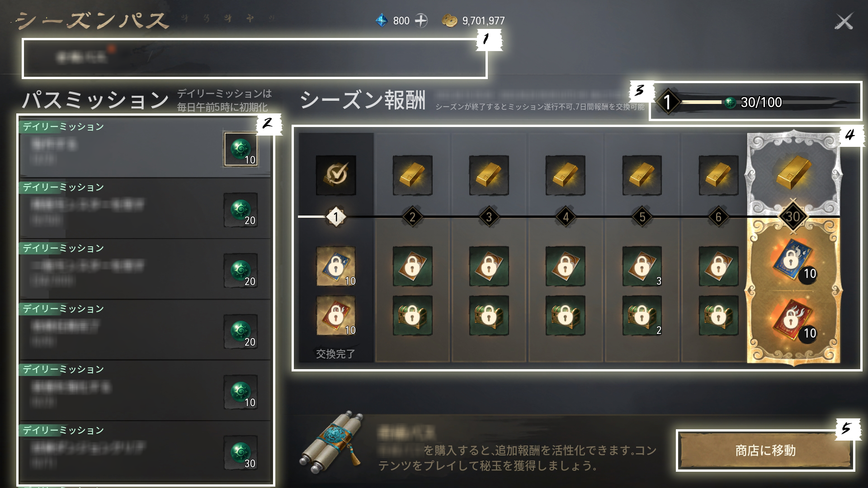This screenshot has width=868, height=488.
Task: Select the level 30 gold bar reward
Action: (793, 174)
